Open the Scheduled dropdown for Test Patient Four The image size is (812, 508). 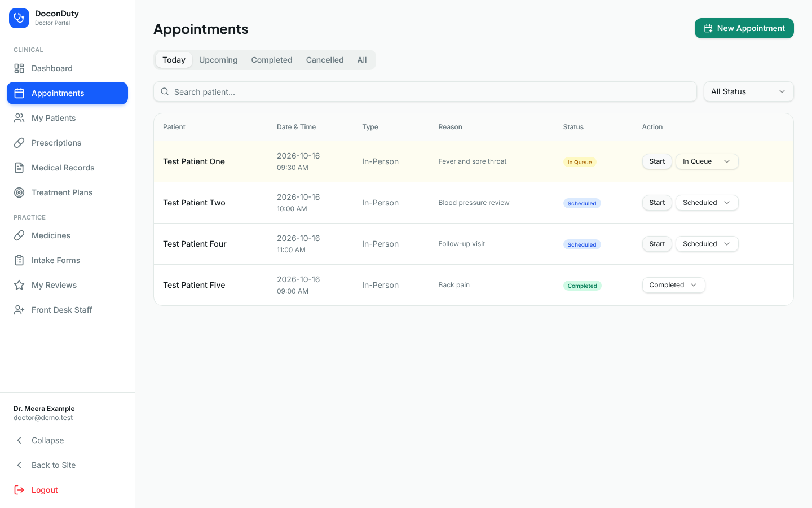(707, 244)
